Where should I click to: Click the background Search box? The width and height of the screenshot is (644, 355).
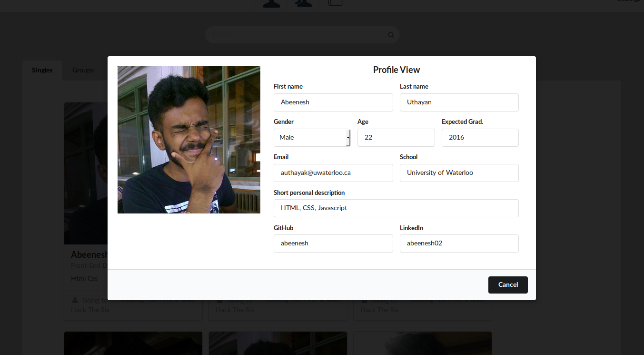click(302, 35)
